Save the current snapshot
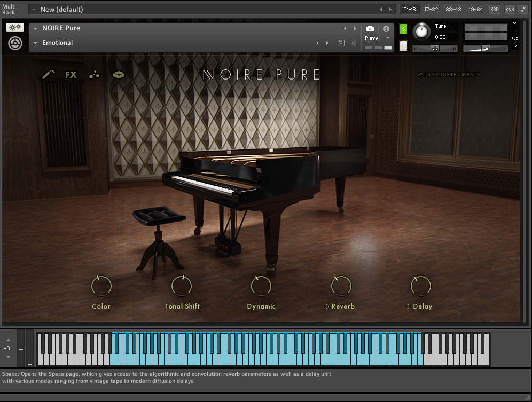532x402 pixels. pyautogui.click(x=341, y=43)
